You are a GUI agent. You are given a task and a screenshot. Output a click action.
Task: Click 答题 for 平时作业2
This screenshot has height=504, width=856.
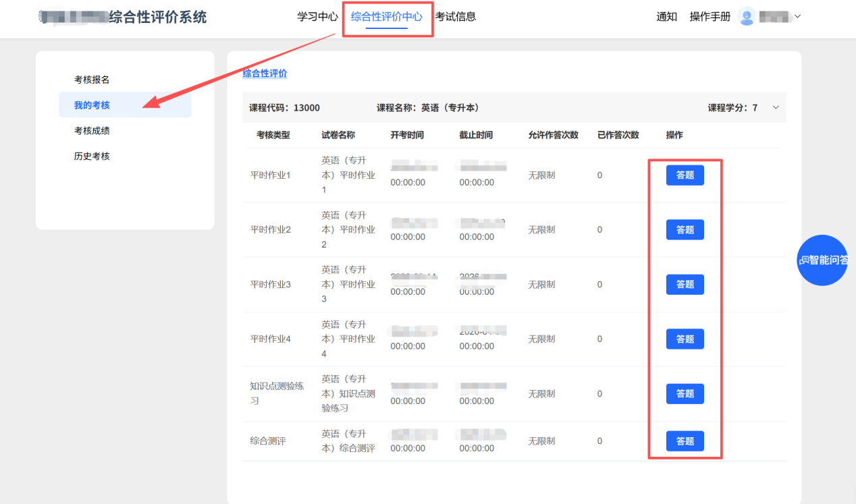pyautogui.click(x=685, y=230)
